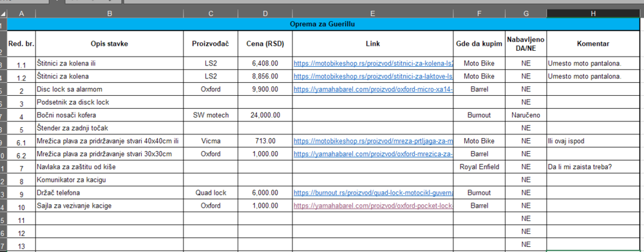Image resolution: width=644 pixels, height=252 pixels.
Task: Select column D header
Action: point(265,14)
